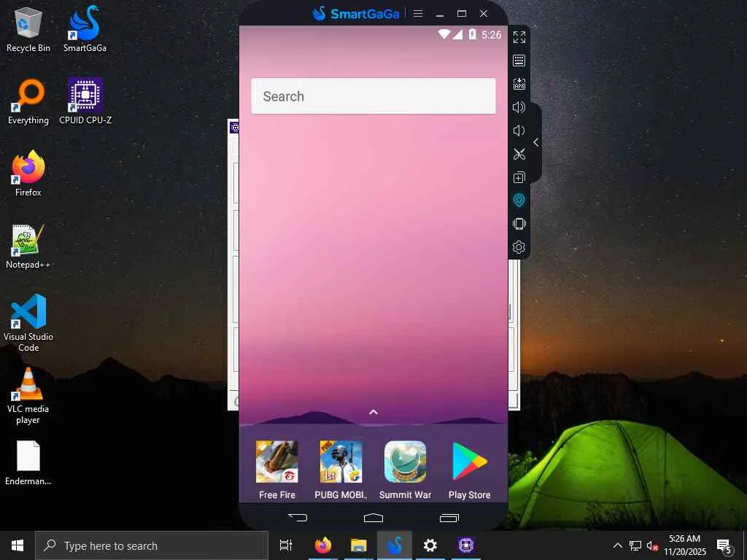The height and width of the screenshot is (560, 747).
Task: Switch to CPU-Z in the taskbar
Action: click(466, 545)
